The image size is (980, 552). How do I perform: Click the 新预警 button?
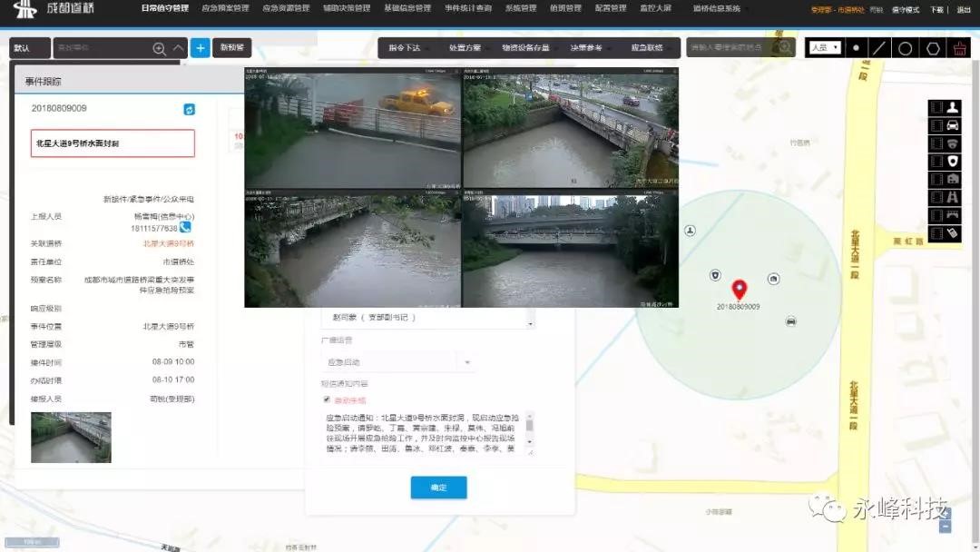pyautogui.click(x=232, y=47)
